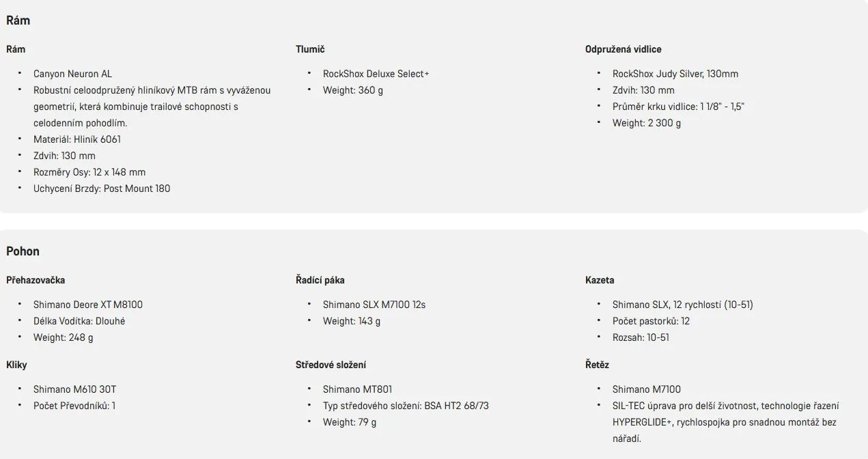Click the Kazeta subheading
This screenshot has height=459, width=868.
[600, 280]
